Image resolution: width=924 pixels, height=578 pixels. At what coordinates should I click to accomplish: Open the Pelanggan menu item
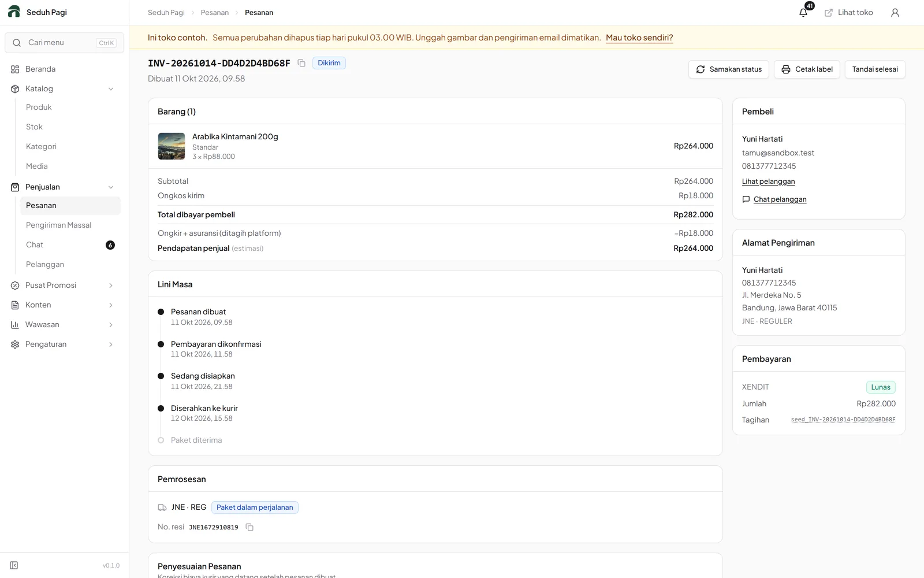pyautogui.click(x=70, y=264)
